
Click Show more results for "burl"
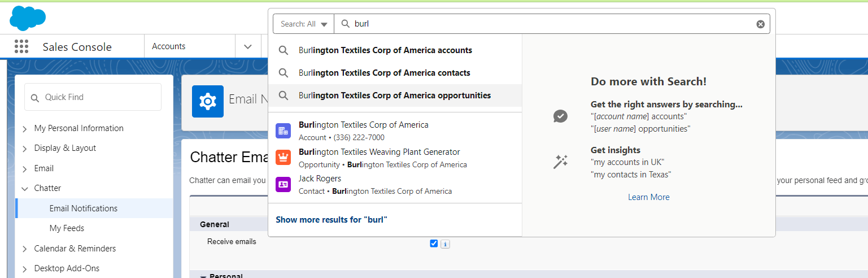click(332, 220)
